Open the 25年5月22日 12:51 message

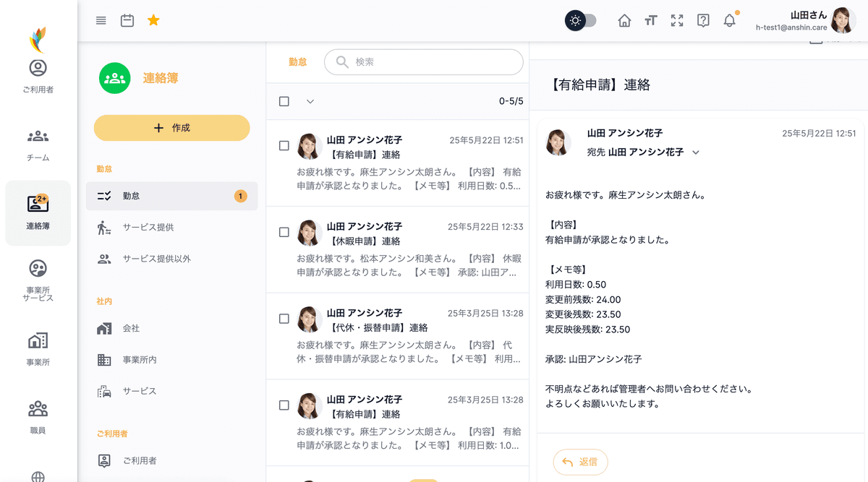[x=397, y=163]
